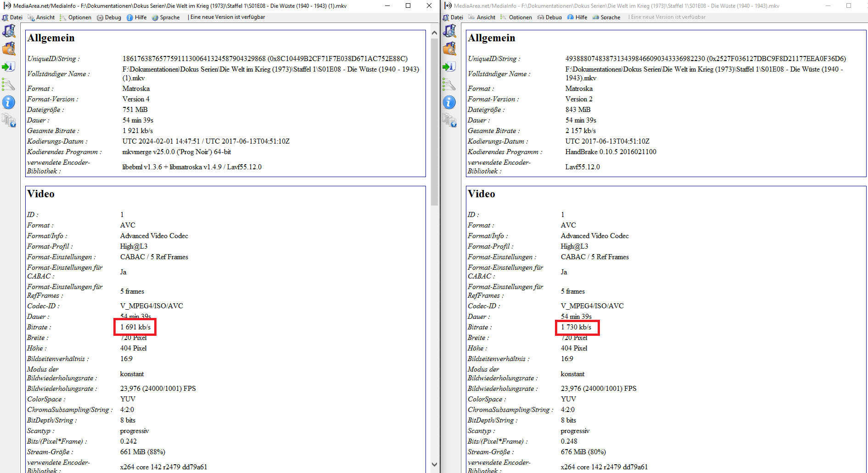
Task: Open the Sprache menu in the left window
Action: (166, 17)
